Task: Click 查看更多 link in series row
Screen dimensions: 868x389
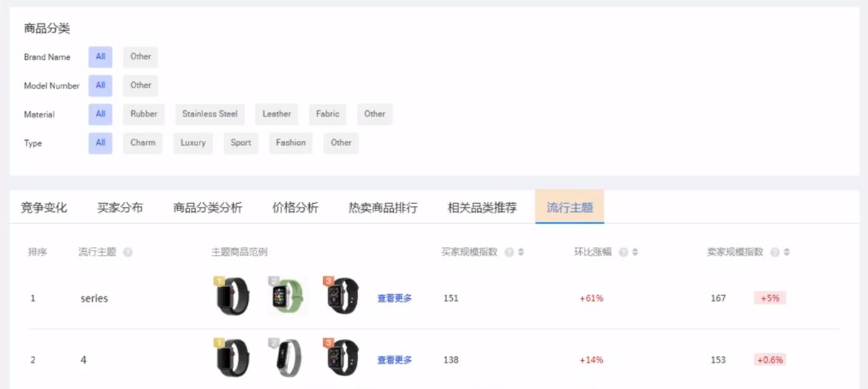Action: pos(394,299)
